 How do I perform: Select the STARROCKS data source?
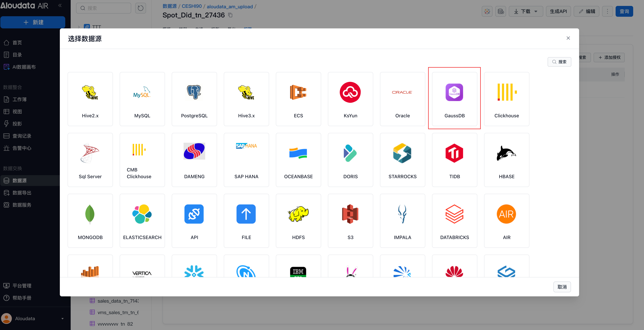[402, 160]
